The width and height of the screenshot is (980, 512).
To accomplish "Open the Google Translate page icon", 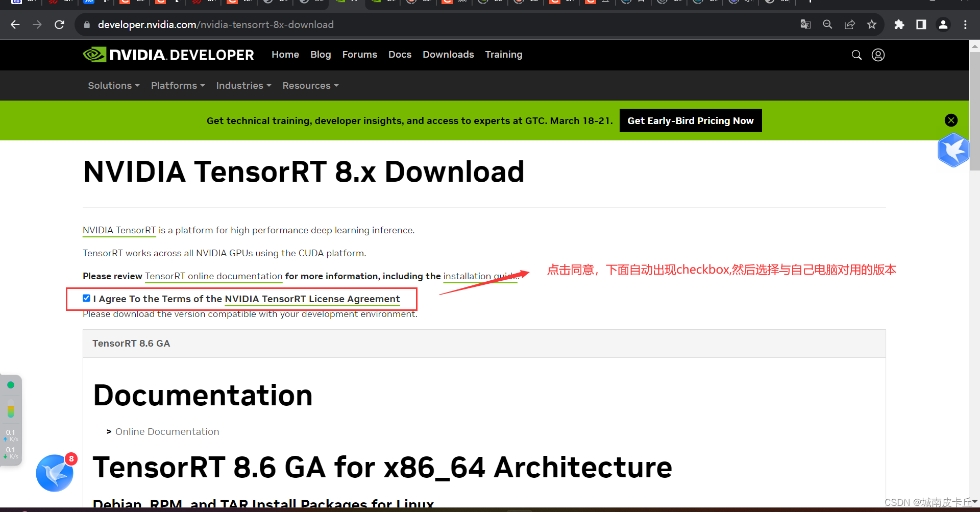I will coord(805,25).
